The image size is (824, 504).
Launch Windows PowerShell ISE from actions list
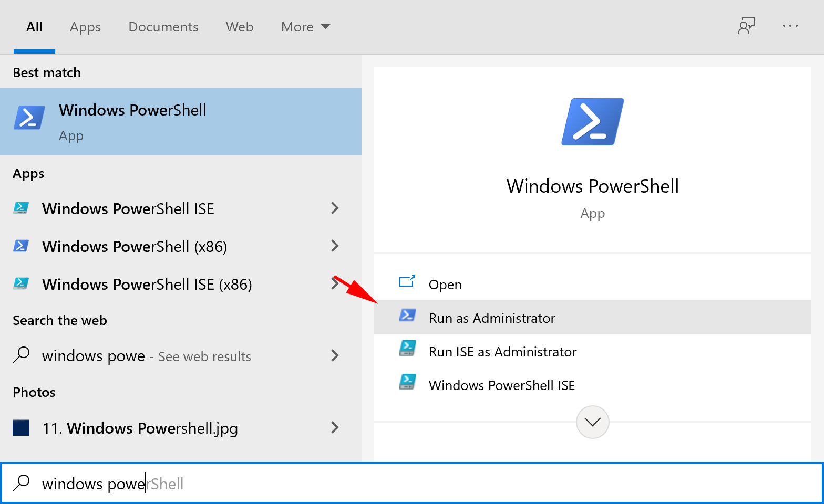tap(593, 385)
